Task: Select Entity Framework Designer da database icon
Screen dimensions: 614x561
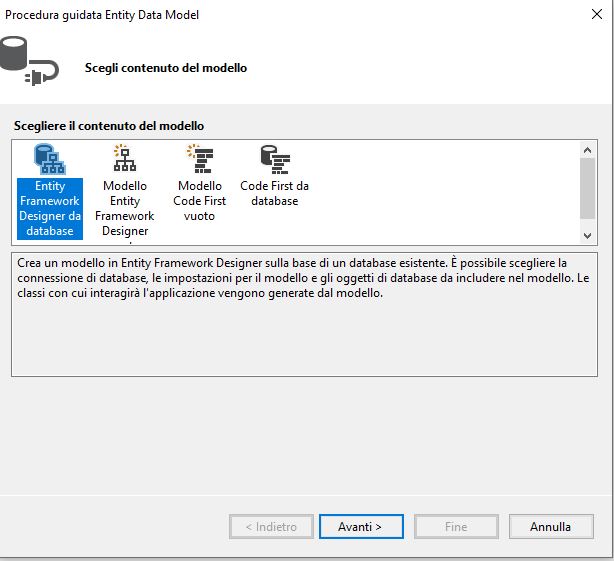Action: [x=50, y=159]
